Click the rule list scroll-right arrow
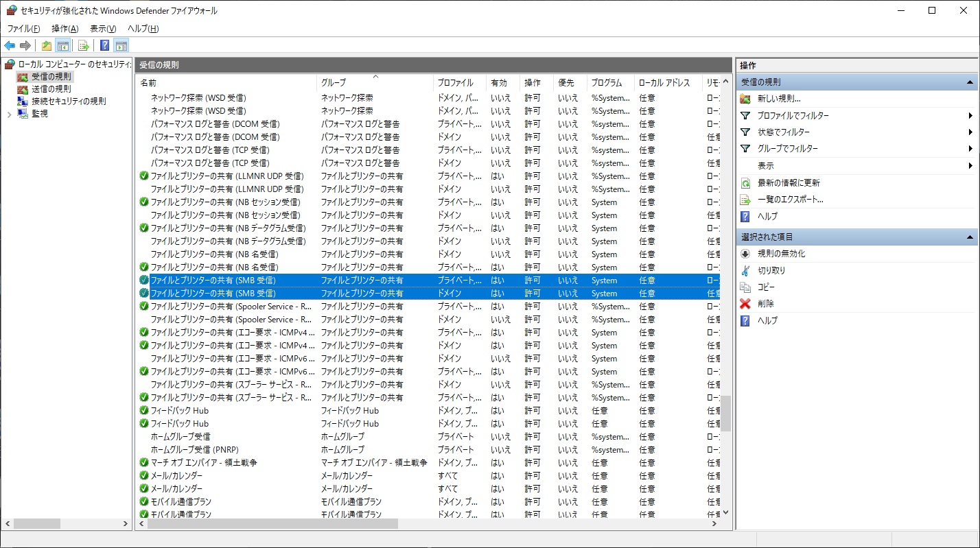 (x=714, y=523)
